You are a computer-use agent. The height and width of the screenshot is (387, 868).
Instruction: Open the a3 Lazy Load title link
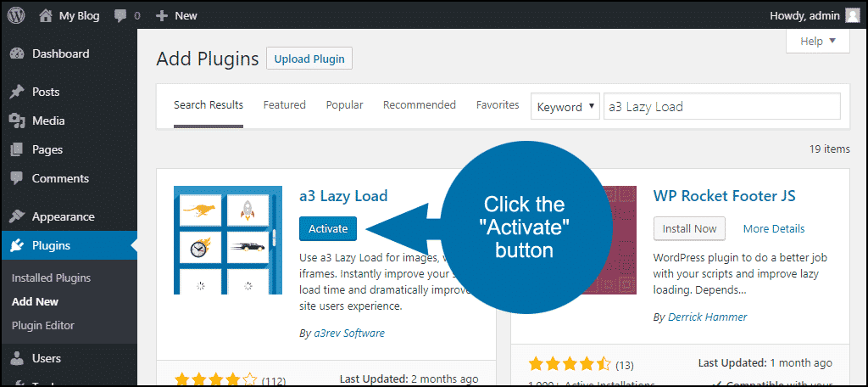pos(343,196)
